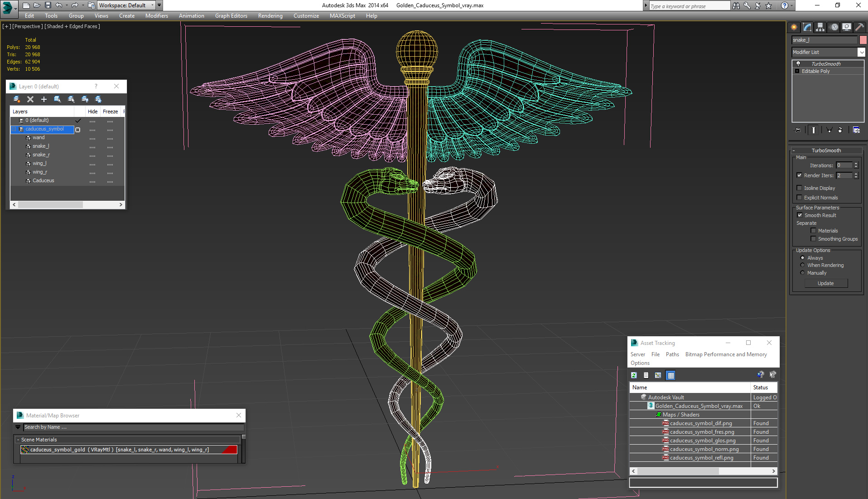Collapse the caduceus_symbol layer tree

[x=14, y=129]
